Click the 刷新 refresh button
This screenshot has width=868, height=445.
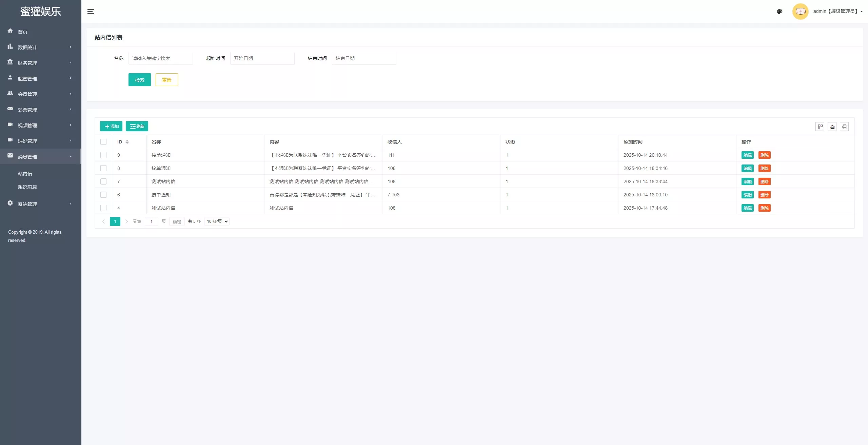tap(137, 126)
